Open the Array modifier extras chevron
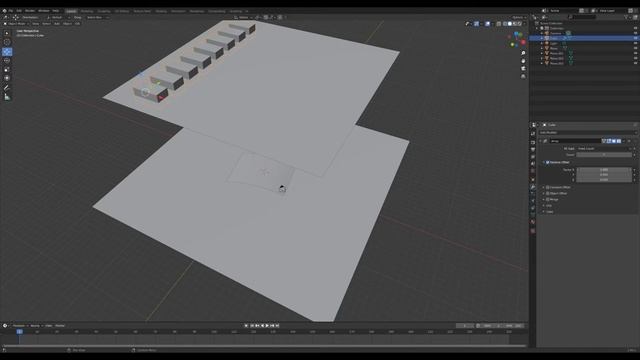This screenshot has width=640, height=360. [624, 141]
